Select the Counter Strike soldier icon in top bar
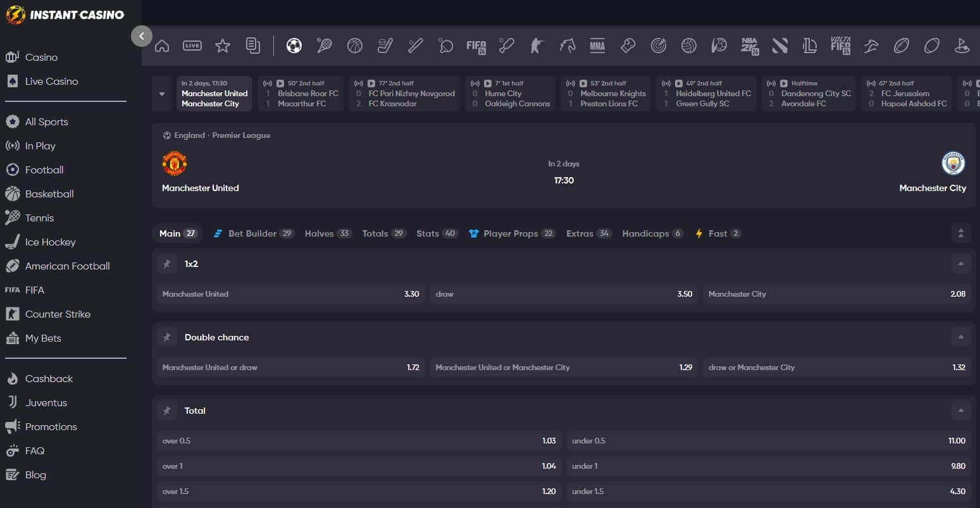980x508 pixels. pyautogui.click(x=537, y=46)
